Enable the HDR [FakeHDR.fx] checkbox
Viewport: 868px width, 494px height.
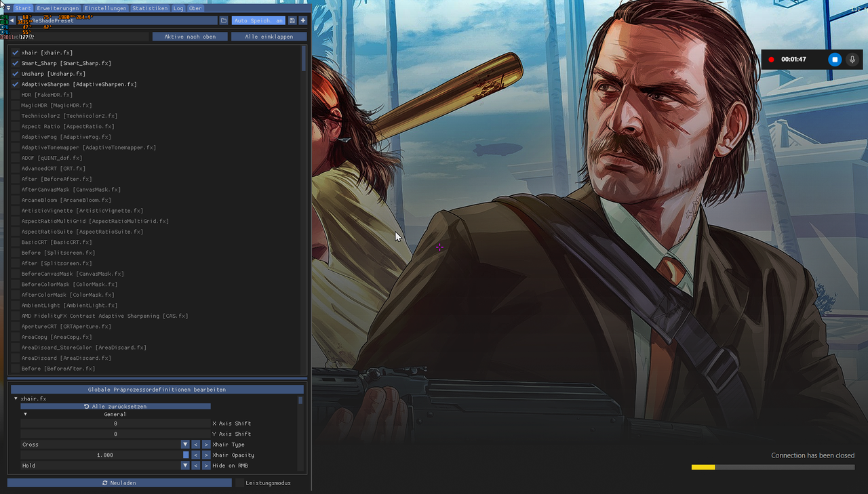(15, 94)
